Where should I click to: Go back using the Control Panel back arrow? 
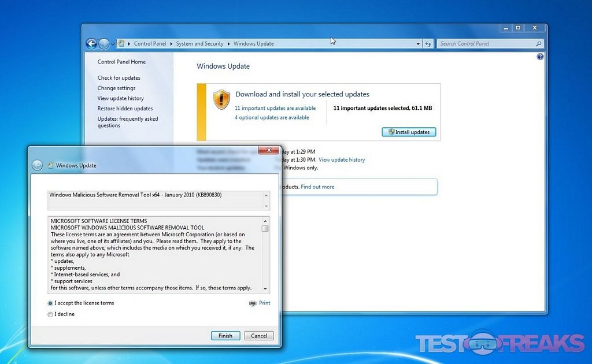pos(91,44)
